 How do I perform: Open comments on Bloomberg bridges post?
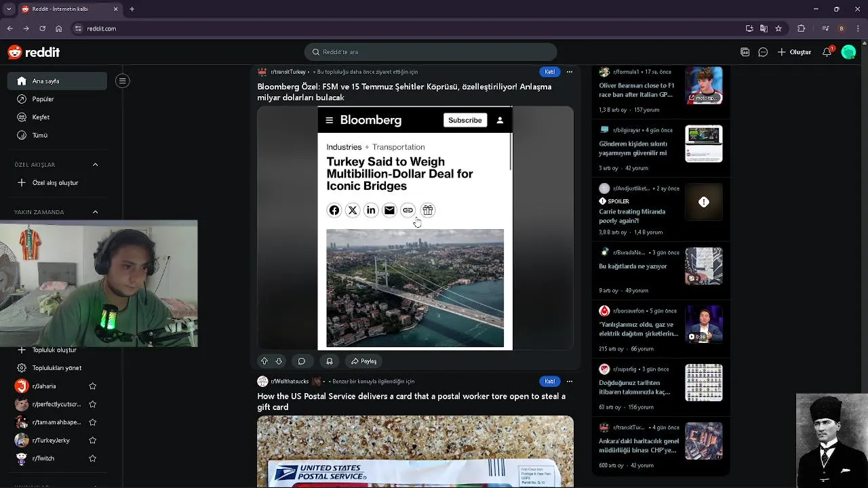302,361
